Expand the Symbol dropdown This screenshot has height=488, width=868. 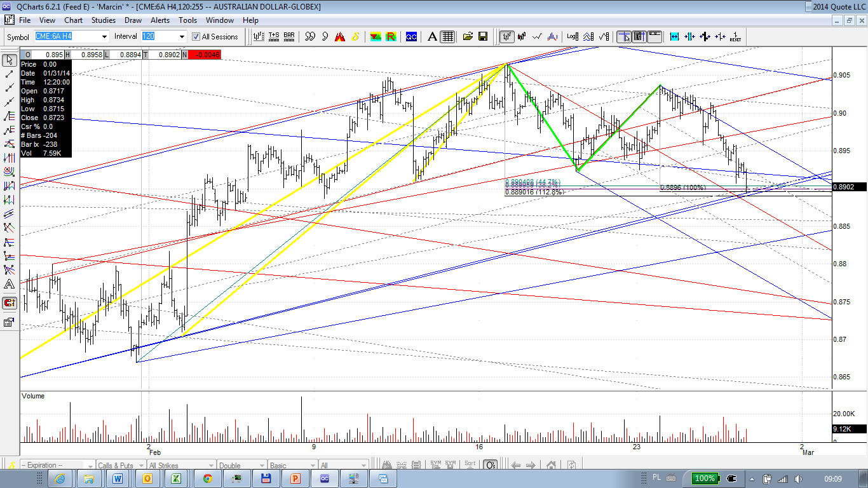tap(104, 36)
